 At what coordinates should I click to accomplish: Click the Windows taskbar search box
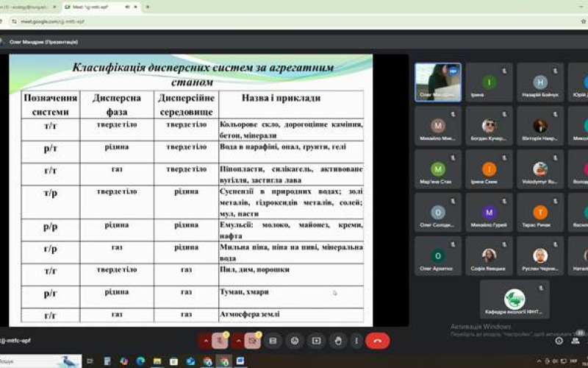click(x=40, y=361)
